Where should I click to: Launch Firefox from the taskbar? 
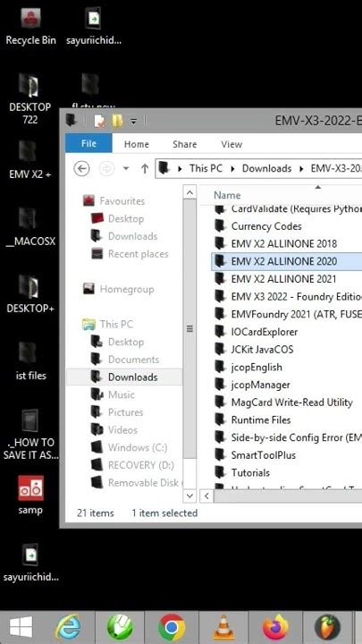pyautogui.click(x=275, y=628)
